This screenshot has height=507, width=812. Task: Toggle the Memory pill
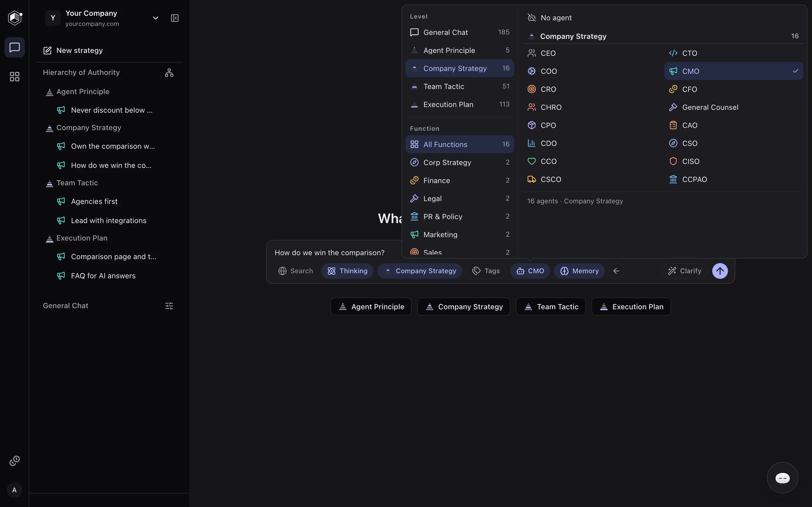pos(579,271)
